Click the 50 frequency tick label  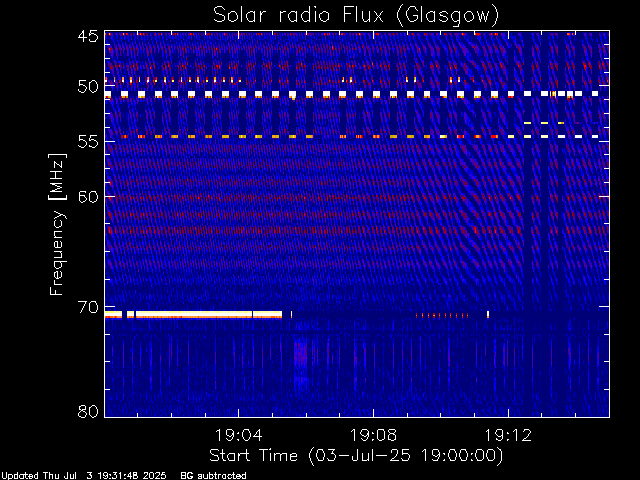point(88,87)
